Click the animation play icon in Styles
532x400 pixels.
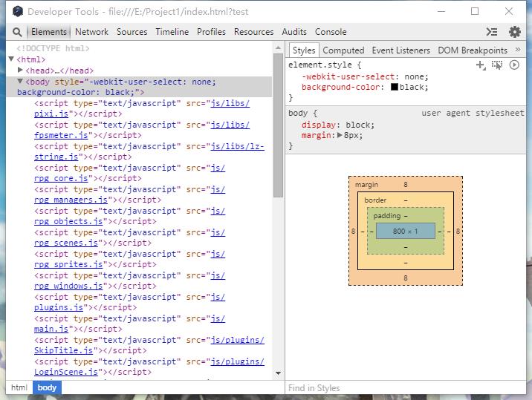(514, 65)
